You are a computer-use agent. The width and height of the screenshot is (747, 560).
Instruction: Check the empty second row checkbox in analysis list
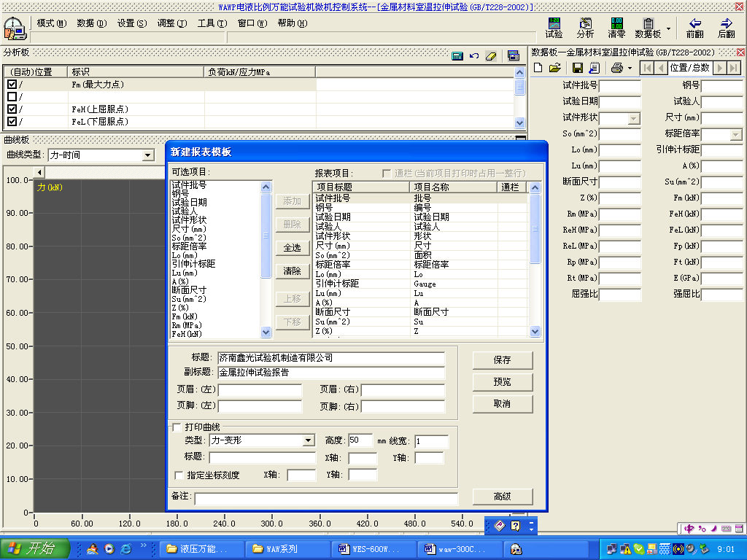click(12, 97)
